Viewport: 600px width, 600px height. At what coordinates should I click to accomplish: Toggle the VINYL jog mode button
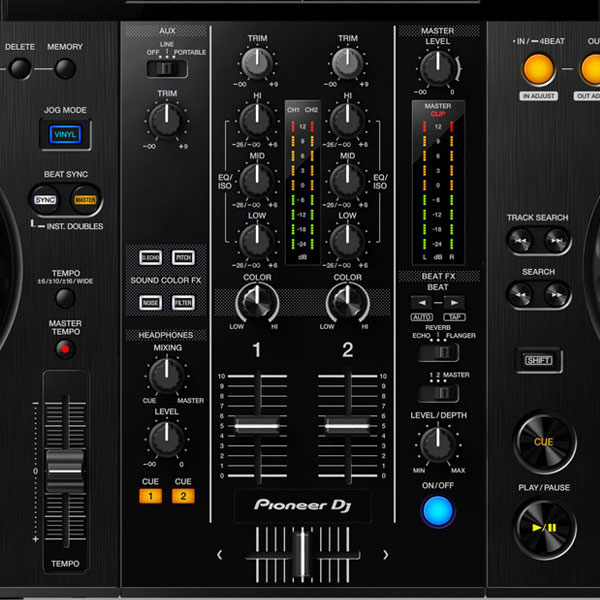(x=65, y=134)
